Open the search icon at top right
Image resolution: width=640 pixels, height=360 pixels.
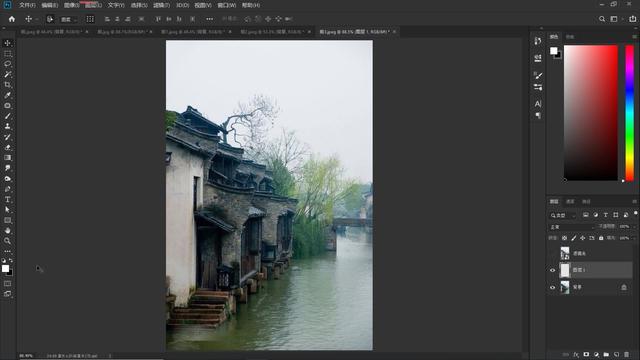(602, 19)
